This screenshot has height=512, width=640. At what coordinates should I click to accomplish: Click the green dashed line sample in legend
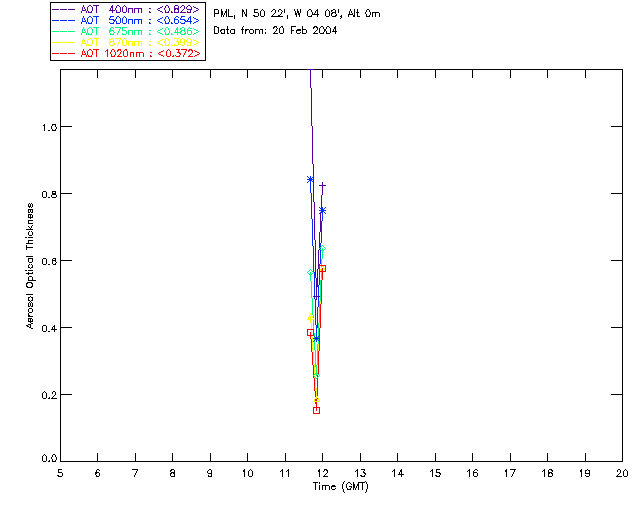tap(63, 31)
